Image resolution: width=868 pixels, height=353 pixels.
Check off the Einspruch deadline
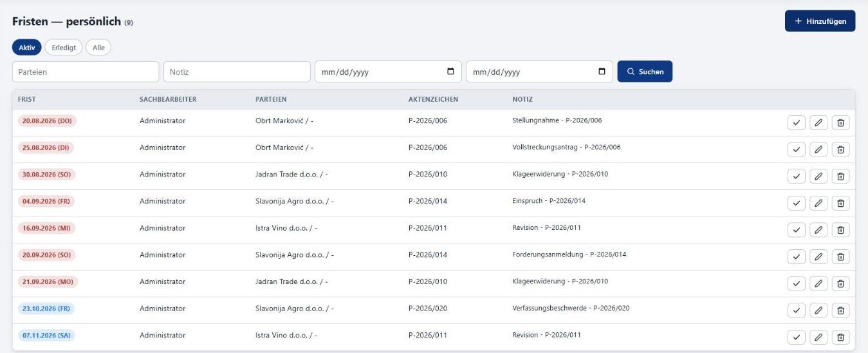[x=796, y=204]
